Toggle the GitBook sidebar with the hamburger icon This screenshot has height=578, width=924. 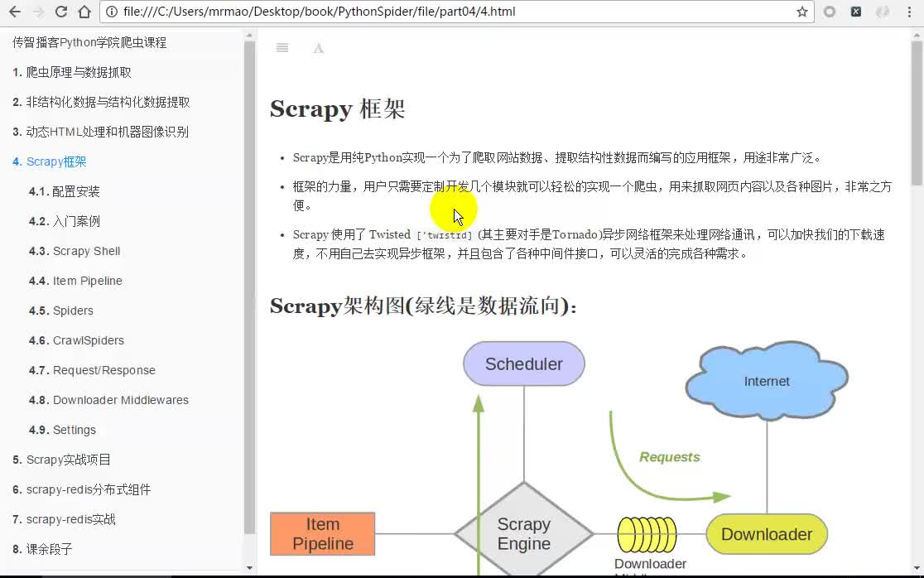[x=282, y=47]
